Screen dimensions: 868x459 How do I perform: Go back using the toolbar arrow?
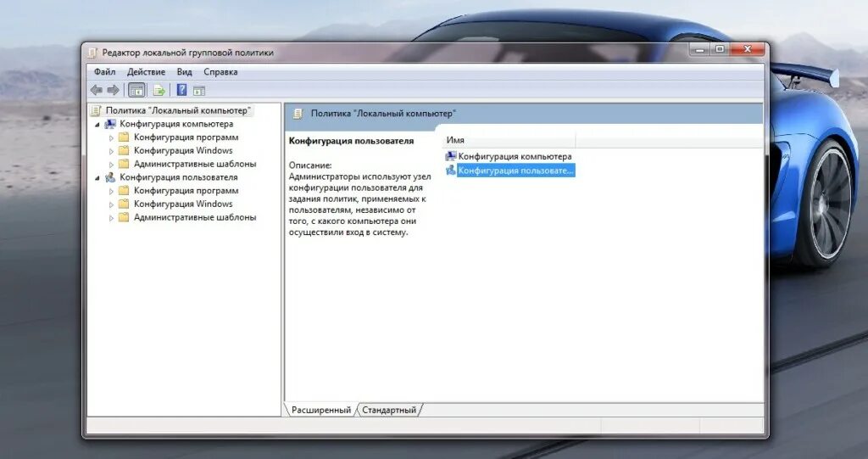(97, 90)
